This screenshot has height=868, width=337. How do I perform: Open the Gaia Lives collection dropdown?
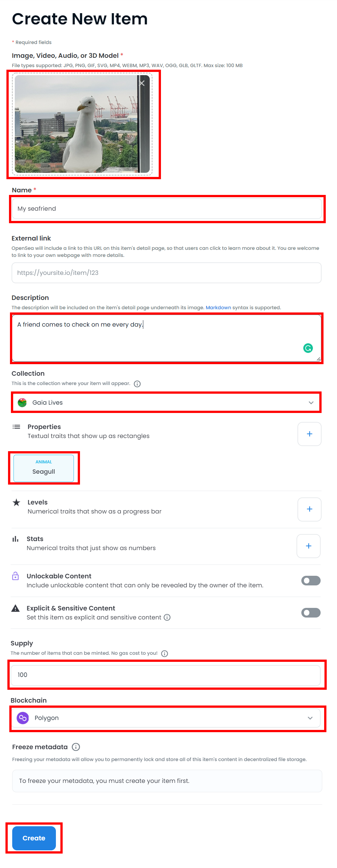(x=166, y=402)
